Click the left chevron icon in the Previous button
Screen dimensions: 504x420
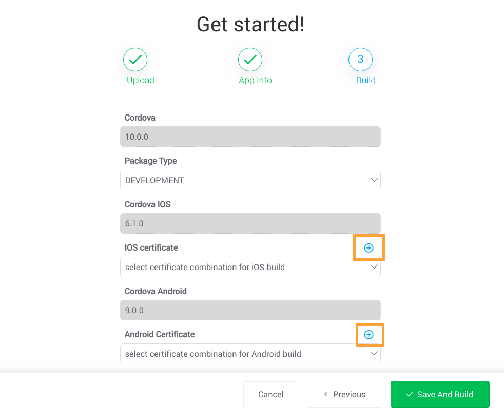pyautogui.click(x=325, y=394)
